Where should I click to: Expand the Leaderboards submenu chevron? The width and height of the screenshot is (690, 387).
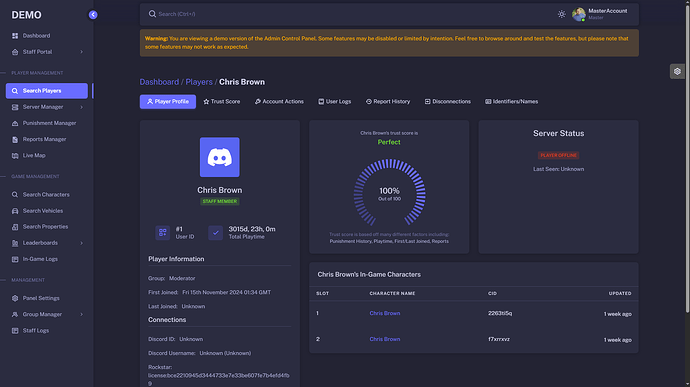(x=81, y=243)
